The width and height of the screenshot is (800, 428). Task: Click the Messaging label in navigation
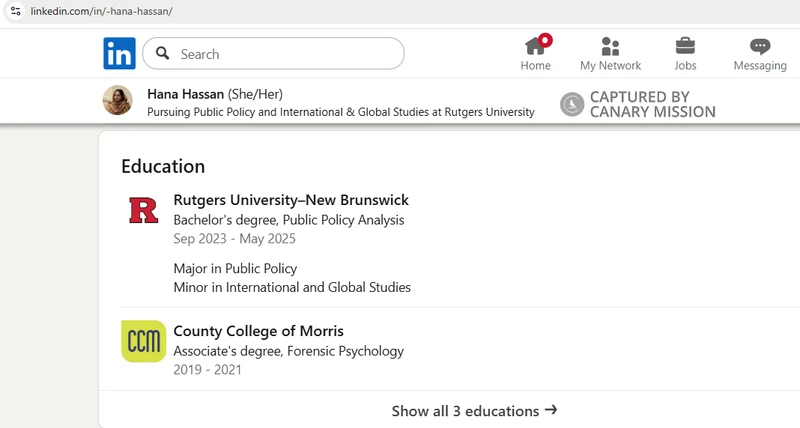[760, 65]
